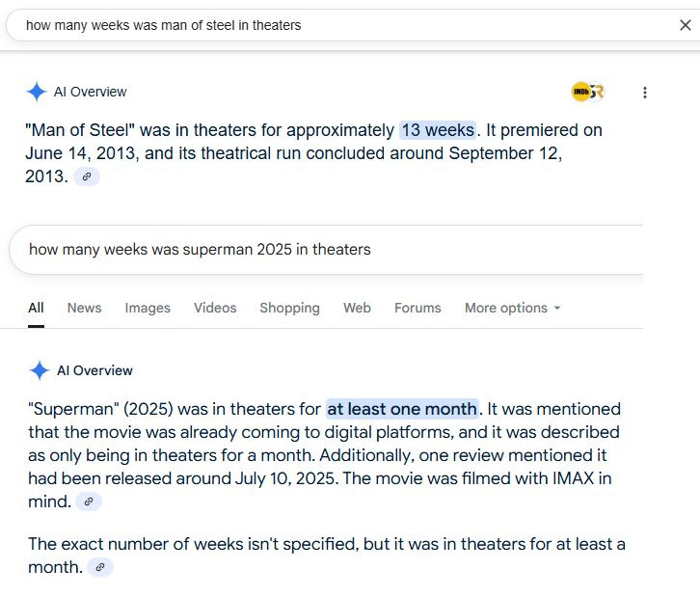Click the second AI Overview sparkle icon
The height and width of the screenshot is (597, 700).
40,370
